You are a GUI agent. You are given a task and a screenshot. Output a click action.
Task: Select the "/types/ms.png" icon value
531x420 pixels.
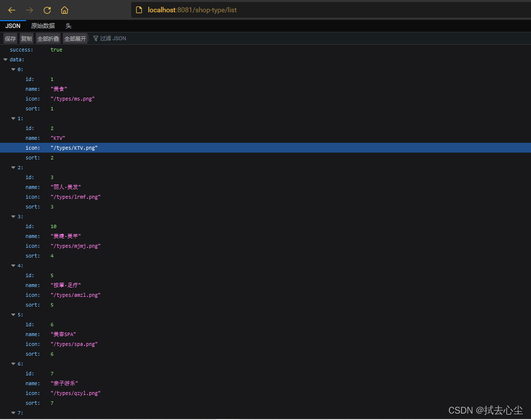73,99
